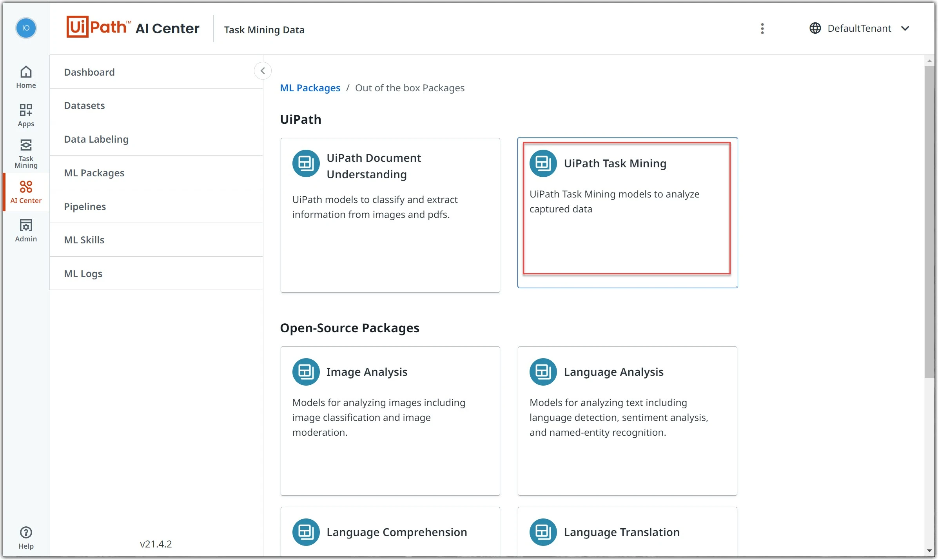Click the vertical scrollbar thumb

tap(929, 222)
